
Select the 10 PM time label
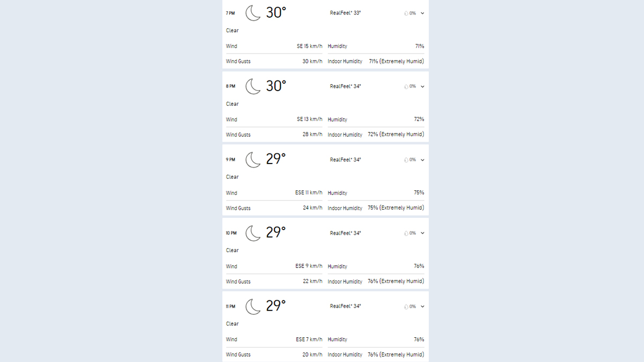point(231,233)
